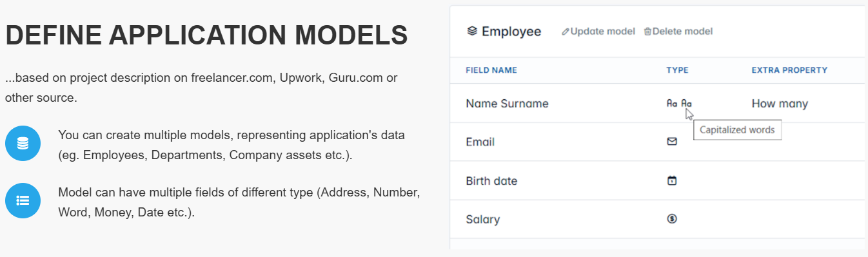Click the TYPE column header
This screenshot has height=257, width=868.
tap(677, 70)
